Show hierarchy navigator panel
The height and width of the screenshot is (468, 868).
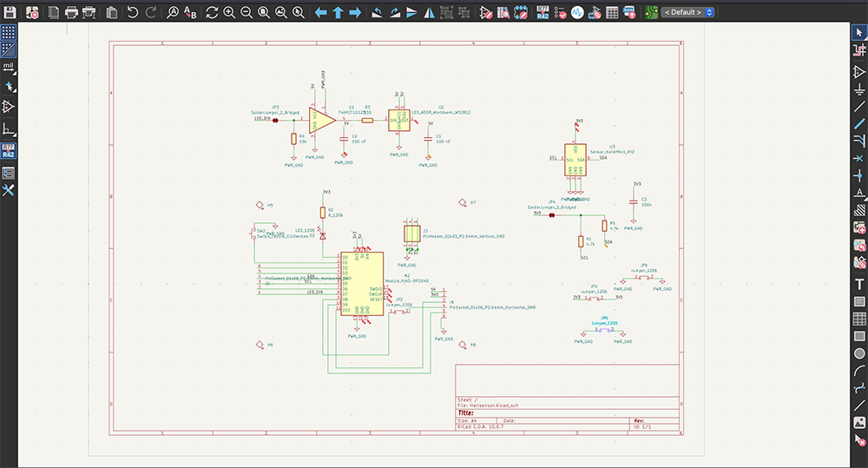(x=9, y=173)
